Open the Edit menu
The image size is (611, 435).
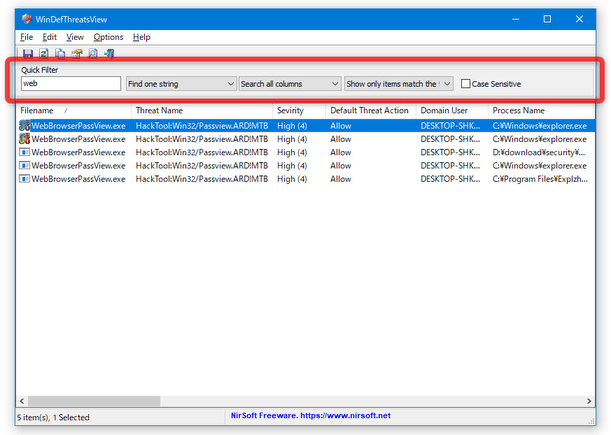[49, 37]
